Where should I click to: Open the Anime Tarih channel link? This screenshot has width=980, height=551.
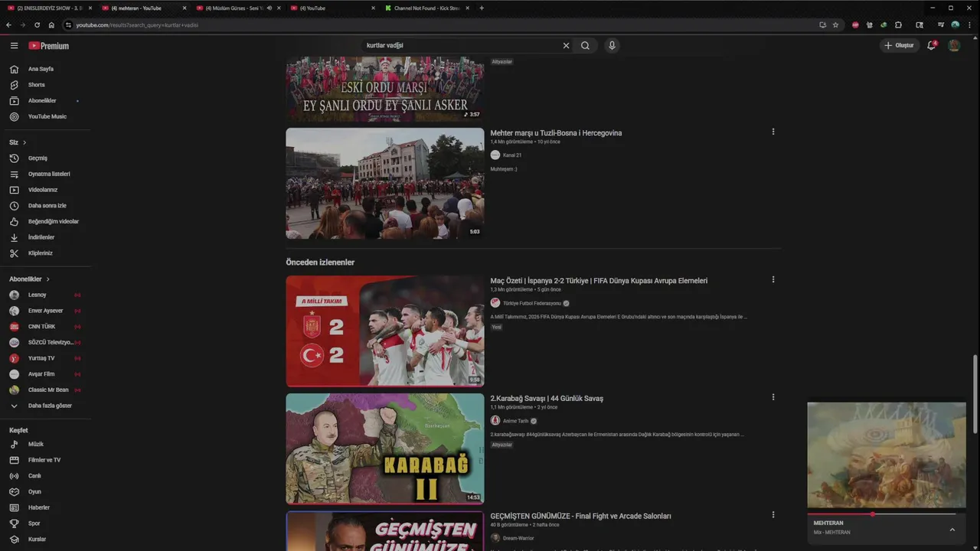pos(515,421)
